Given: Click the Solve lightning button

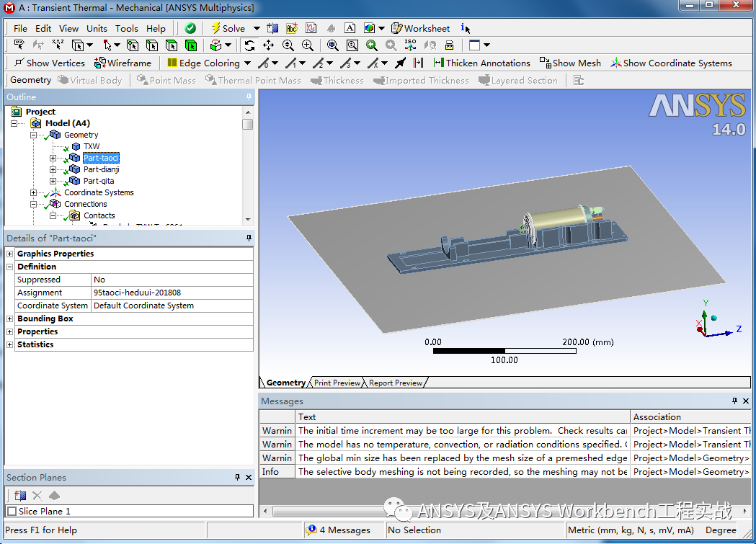Looking at the screenshot, I should tap(228, 28).
